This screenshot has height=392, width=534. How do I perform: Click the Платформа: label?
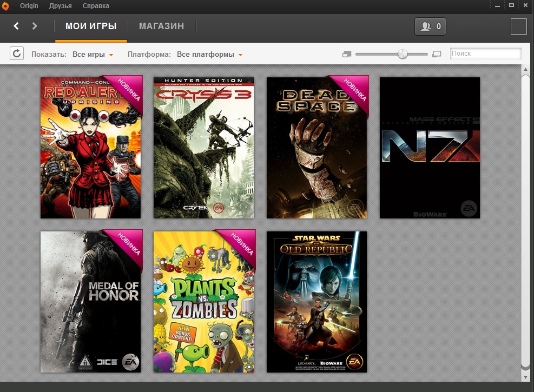[149, 55]
